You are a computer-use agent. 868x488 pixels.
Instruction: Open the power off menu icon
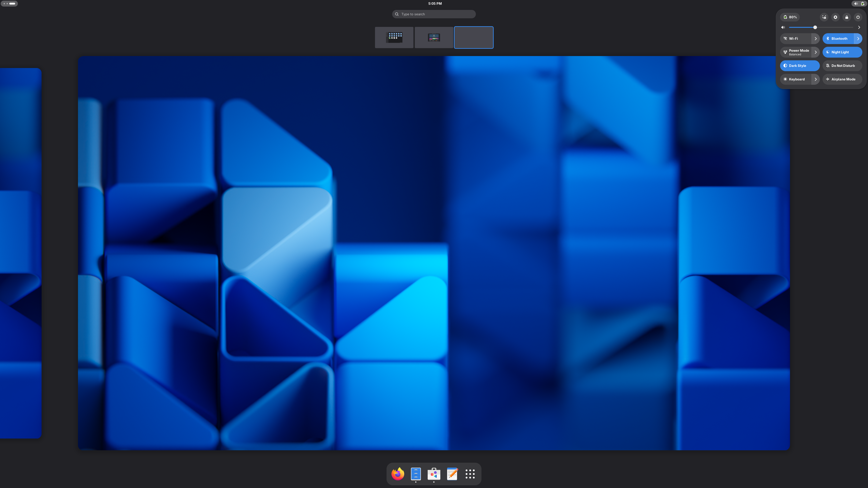(858, 17)
